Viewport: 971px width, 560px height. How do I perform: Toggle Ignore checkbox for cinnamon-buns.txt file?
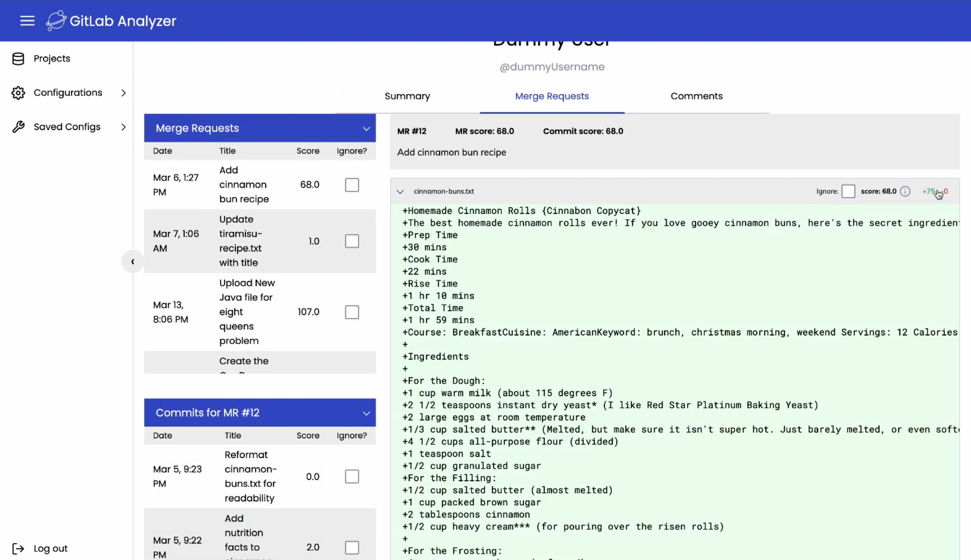click(x=848, y=192)
